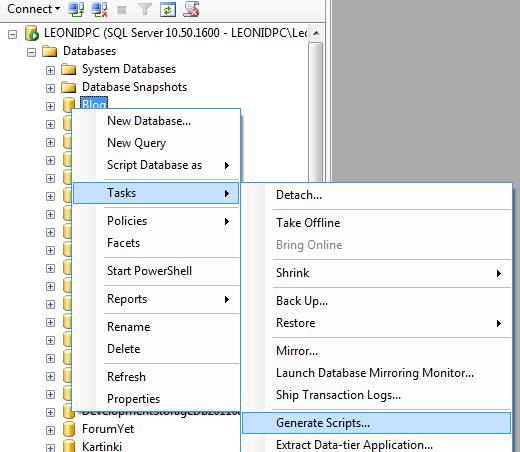Open the Tasks submenu entry
Image resolution: width=520 pixels, height=452 pixels.
[x=156, y=193]
